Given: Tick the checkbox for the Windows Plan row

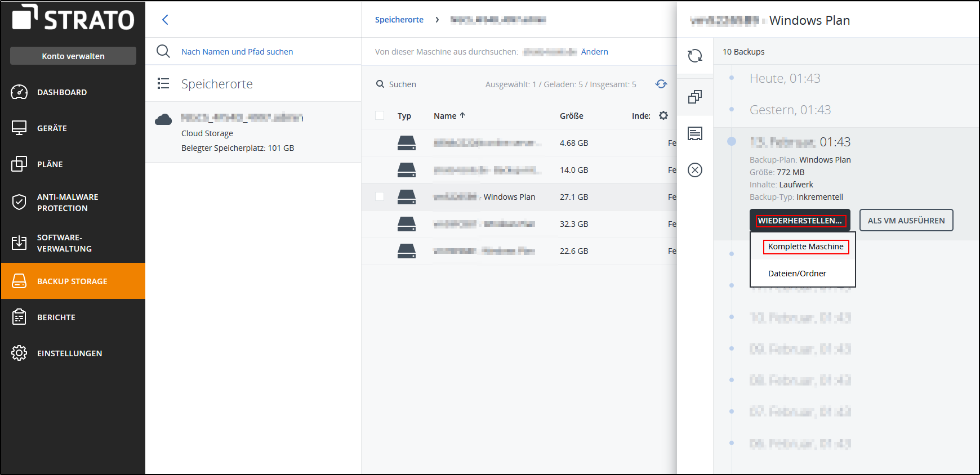Looking at the screenshot, I should click(380, 196).
